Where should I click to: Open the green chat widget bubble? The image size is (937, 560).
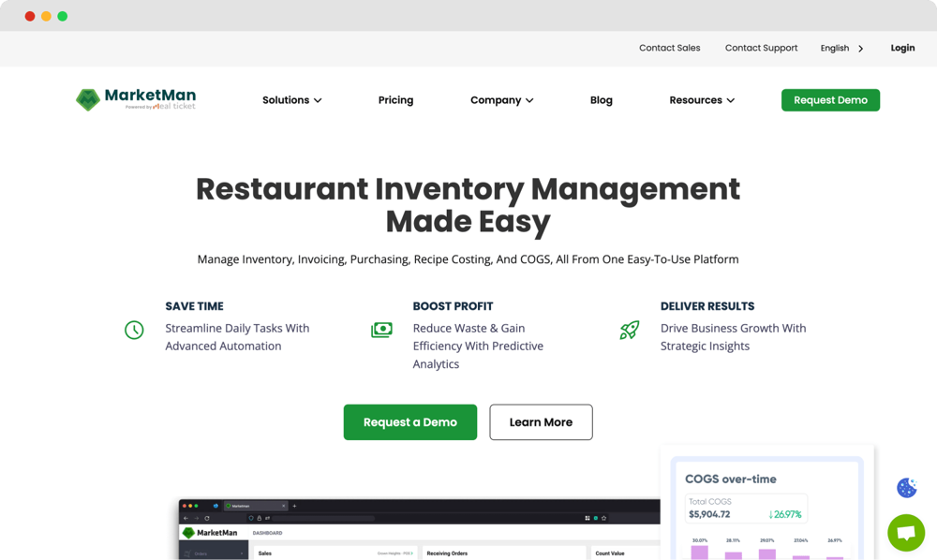tap(905, 533)
